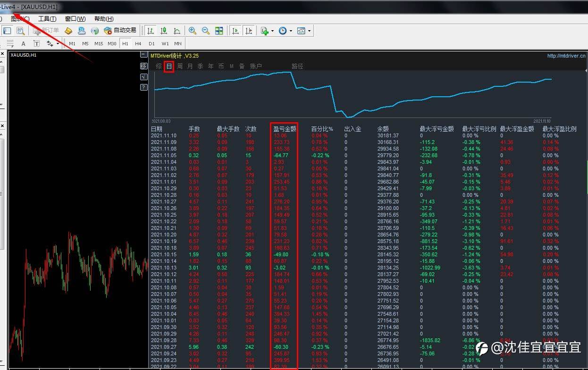This screenshot has width=588, height=370.
Task: Expand the templates dropdown arrow
Action: point(309,31)
